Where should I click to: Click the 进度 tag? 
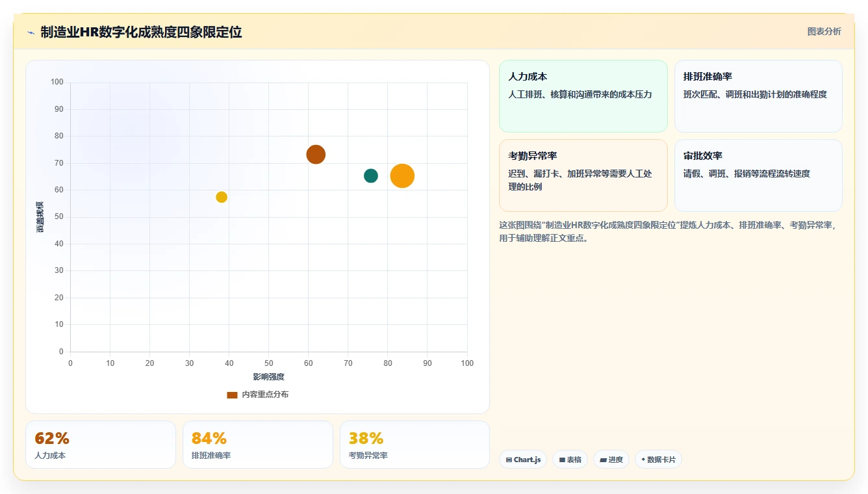611,460
